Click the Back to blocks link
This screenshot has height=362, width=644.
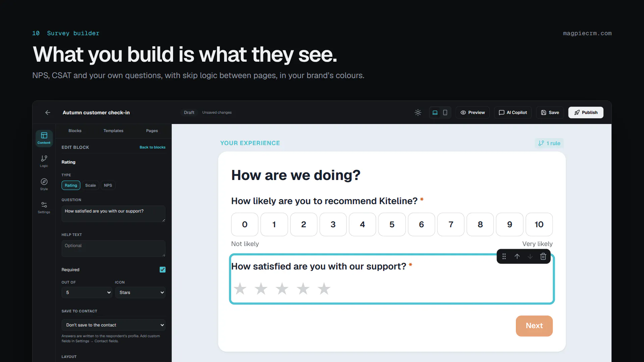(x=153, y=147)
